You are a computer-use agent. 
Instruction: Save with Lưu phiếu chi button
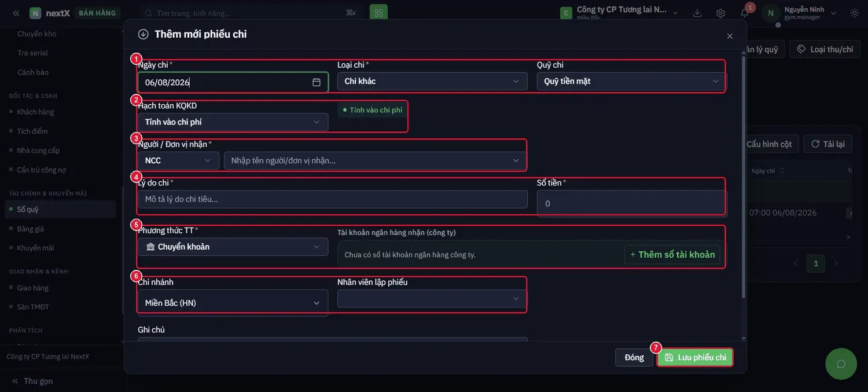coord(695,357)
